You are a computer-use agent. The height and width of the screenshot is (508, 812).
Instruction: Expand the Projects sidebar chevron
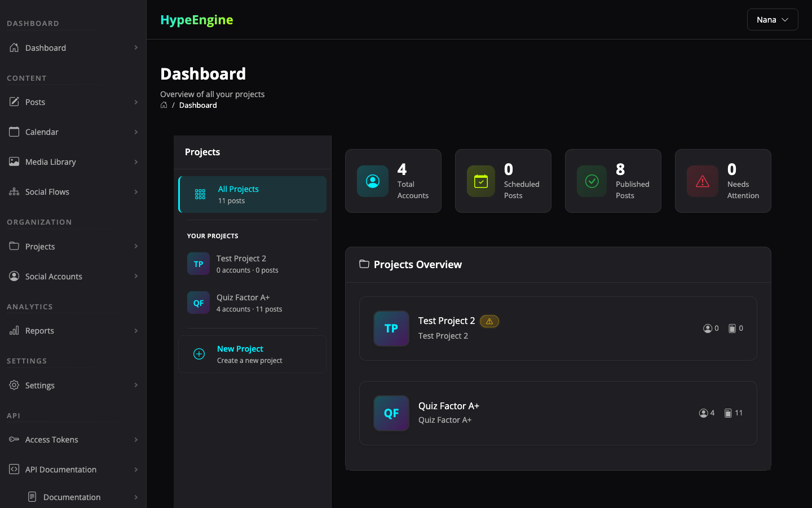[136, 246]
